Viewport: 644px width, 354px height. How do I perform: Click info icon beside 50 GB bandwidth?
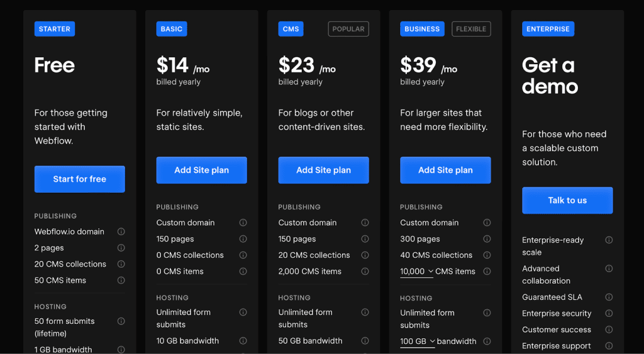tap(365, 341)
